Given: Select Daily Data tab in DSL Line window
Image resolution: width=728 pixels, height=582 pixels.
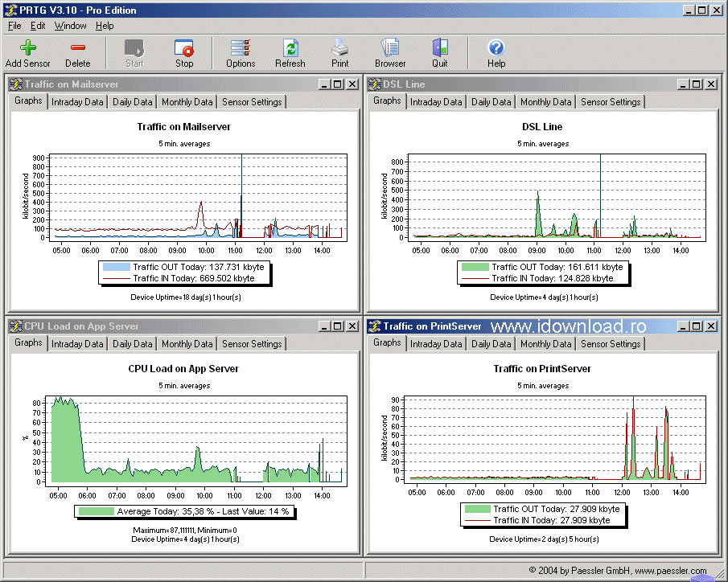Looking at the screenshot, I should [492, 102].
